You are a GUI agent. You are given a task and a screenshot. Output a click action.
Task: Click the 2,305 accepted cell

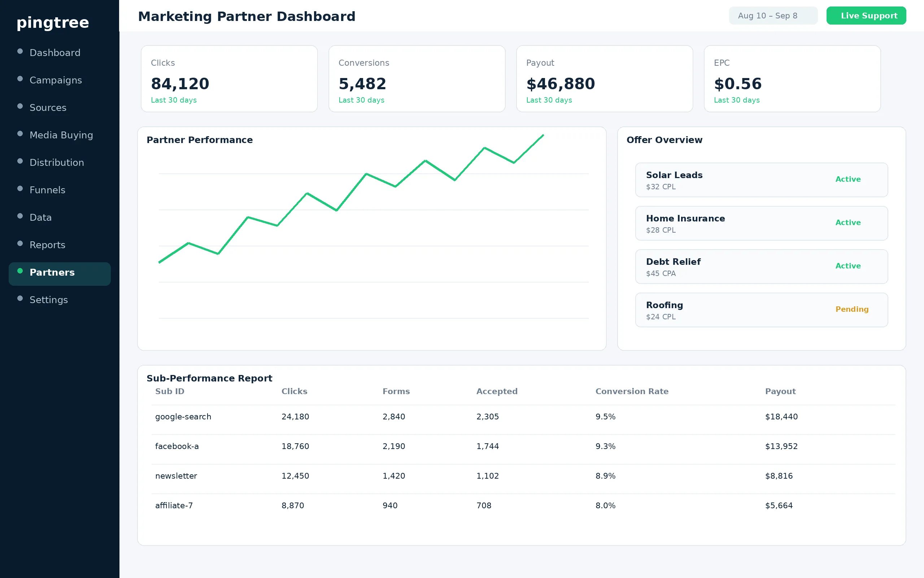coord(488,417)
